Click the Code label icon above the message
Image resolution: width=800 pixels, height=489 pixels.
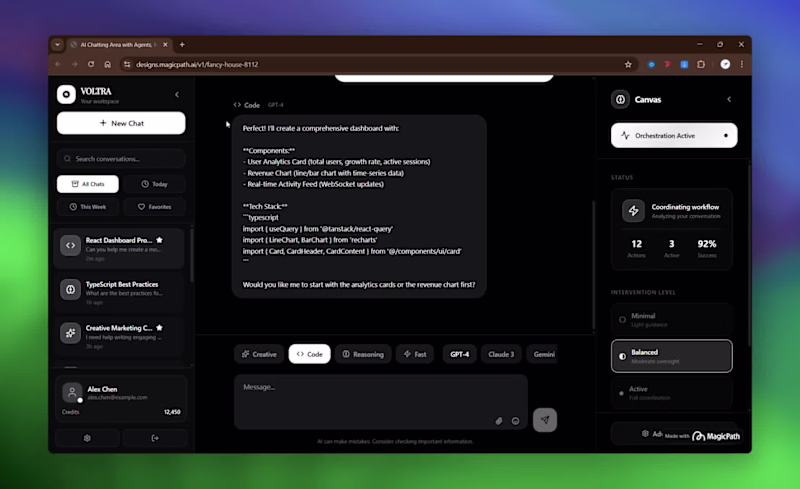pos(237,105)
